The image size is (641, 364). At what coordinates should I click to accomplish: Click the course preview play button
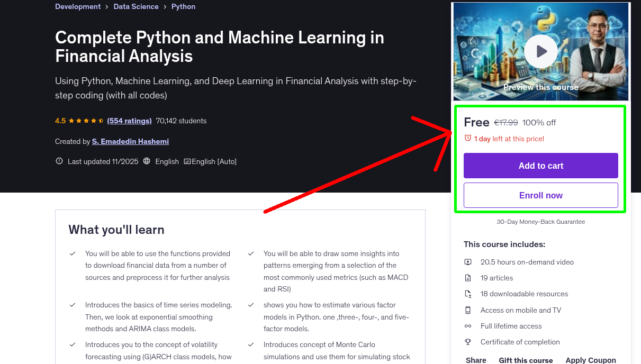(x=540, y=51)
